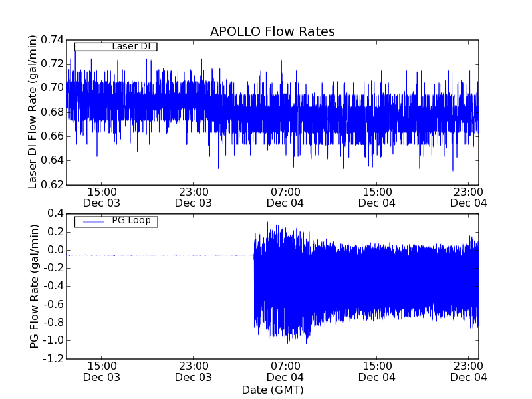Select the 'PG Loop' legend box

point(116,222)
